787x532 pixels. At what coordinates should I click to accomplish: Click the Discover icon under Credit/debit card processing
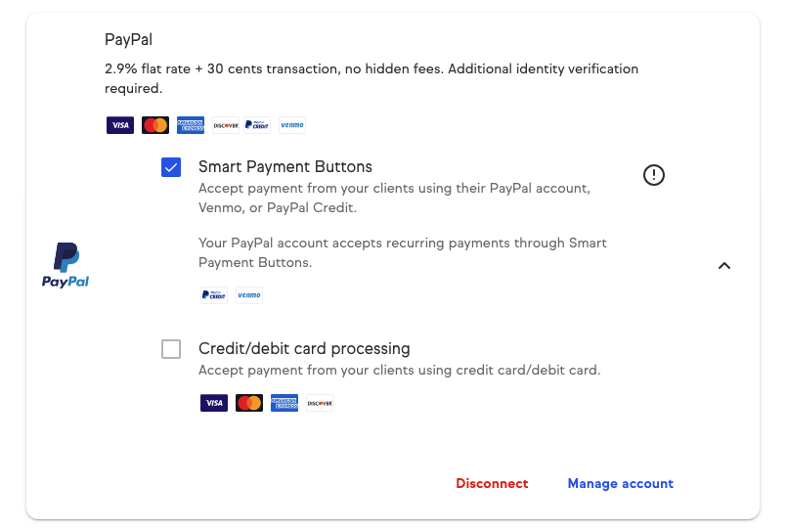coord(320,403)
